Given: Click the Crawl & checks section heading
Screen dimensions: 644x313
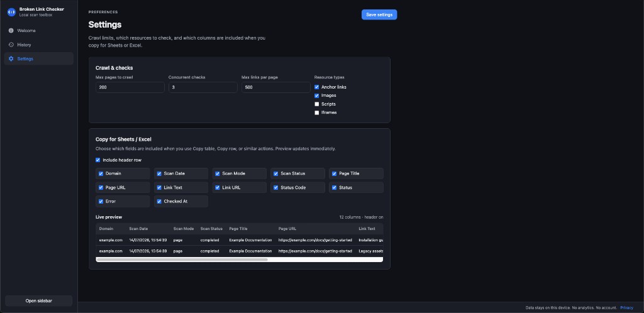Looking at the screenshot, I should (x=114, y=68).
